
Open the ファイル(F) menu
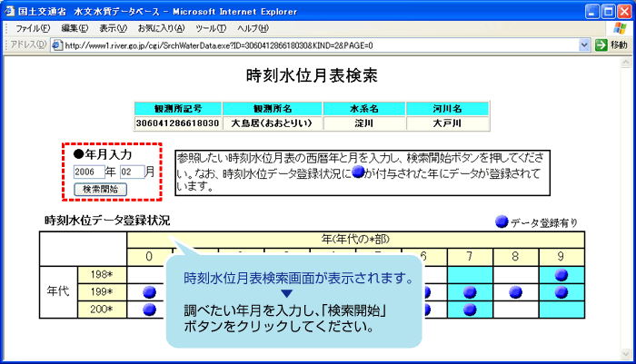pos(32,28)
